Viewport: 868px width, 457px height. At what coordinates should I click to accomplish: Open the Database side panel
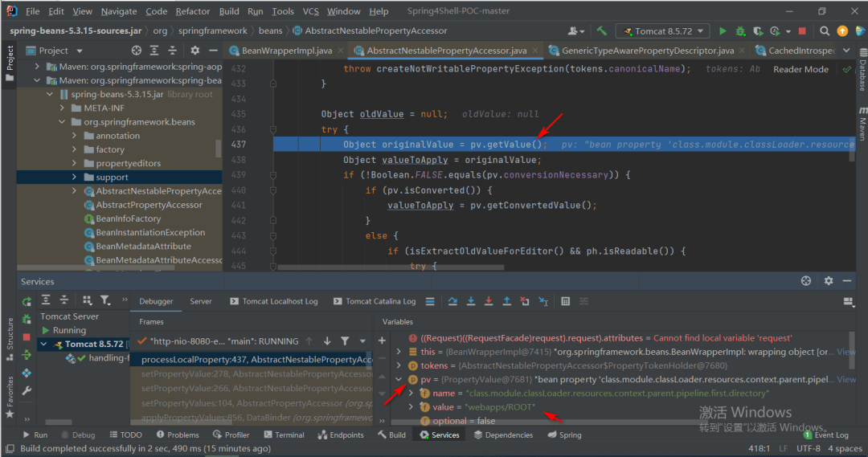[x=862, y=70]
